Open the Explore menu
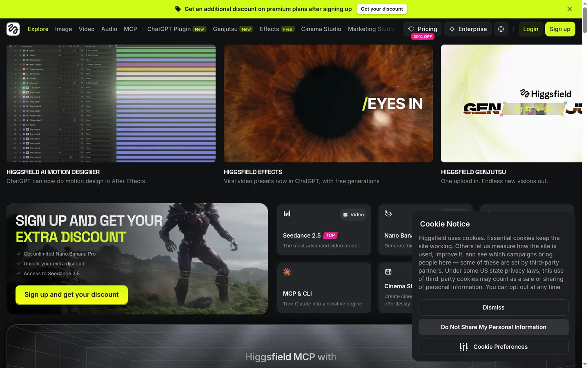 pos(38,29)
